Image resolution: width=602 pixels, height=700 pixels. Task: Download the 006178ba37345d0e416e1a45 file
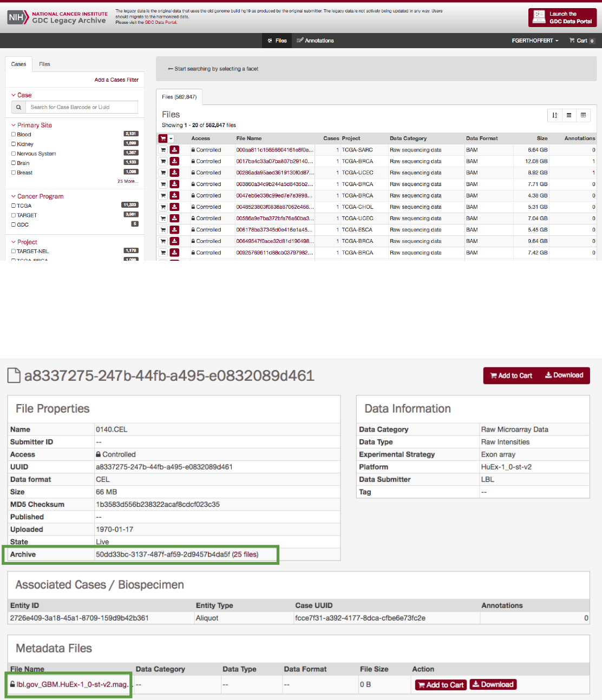pos(174,229)
